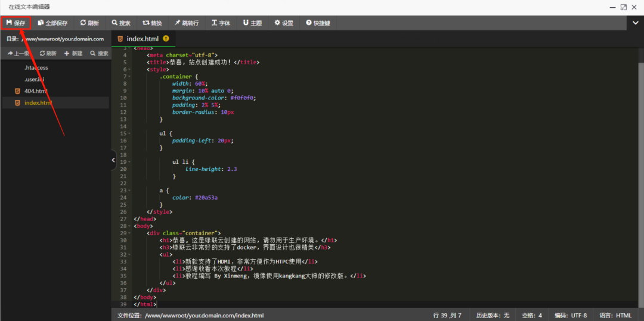Click 编码: UTF-8 encoding in status bar
This screenshot has height=321, width=644.
(x=571, y=315)
